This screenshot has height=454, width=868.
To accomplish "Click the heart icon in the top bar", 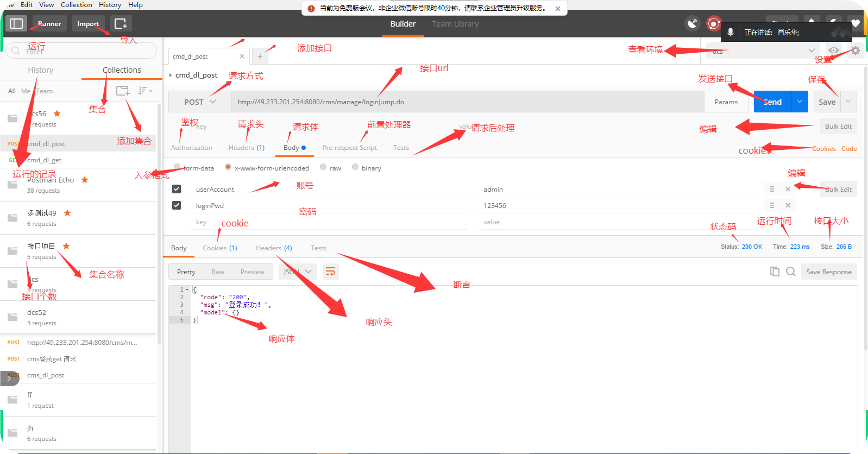I will tap(856, 23).
